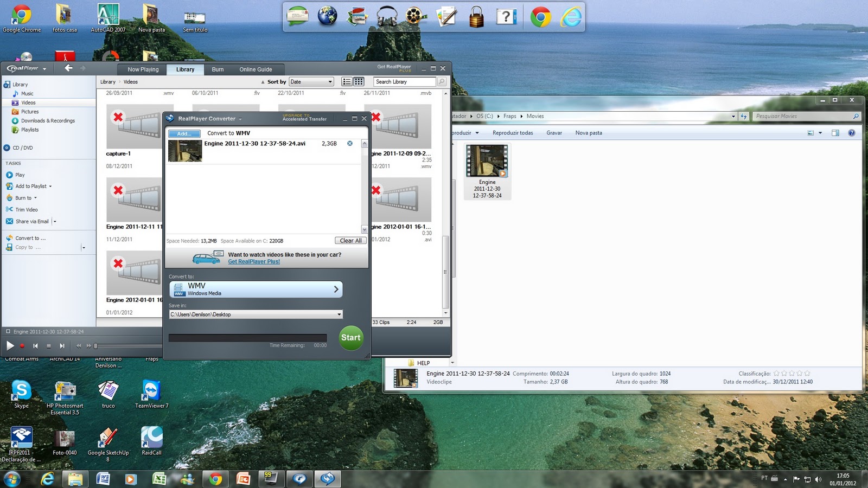Click the Play button in RealPlayer
This screenshot has width=868, height=488.
click(x=10, y=345)
